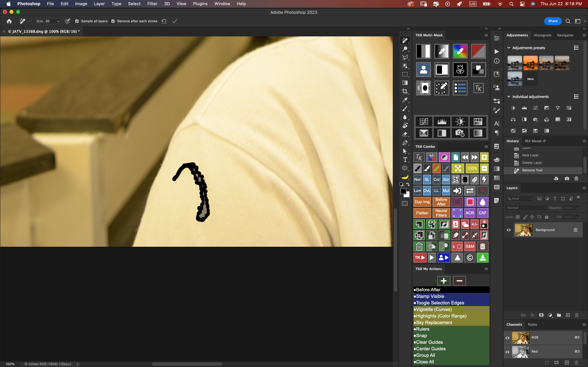588x367 pixels.
Task: Select the Pen tool
Action: (x=405, y=143)
